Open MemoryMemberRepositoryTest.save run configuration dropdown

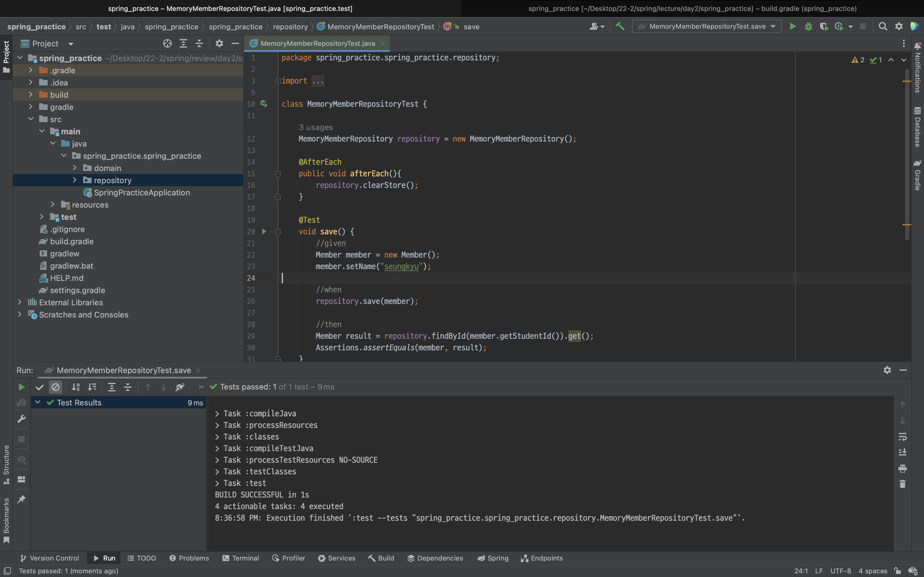coord(706,26)
